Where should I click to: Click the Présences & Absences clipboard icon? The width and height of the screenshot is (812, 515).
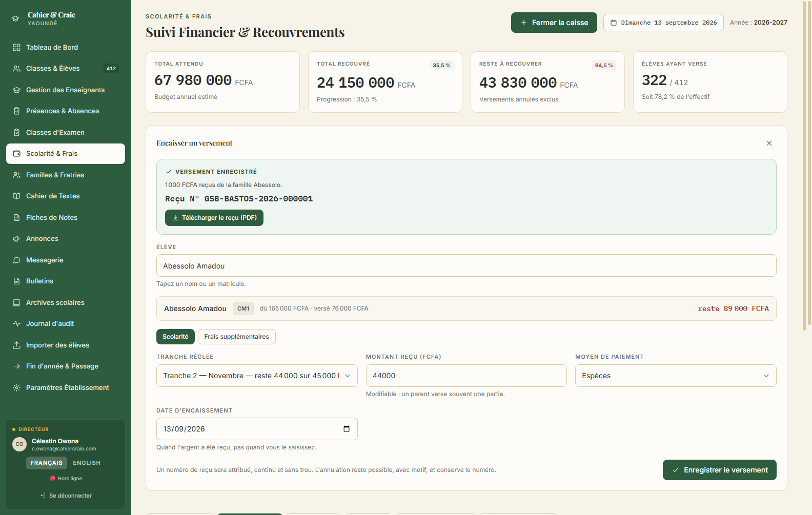point(16,111)
